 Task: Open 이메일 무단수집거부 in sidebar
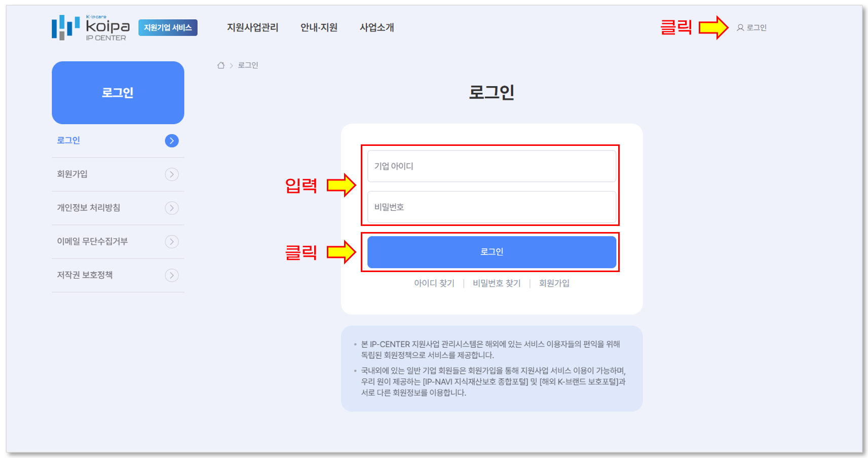point(118,242)
